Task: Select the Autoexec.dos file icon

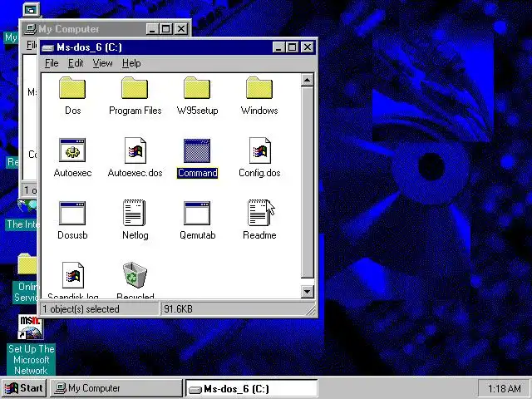Action: [x=135, y=150]
